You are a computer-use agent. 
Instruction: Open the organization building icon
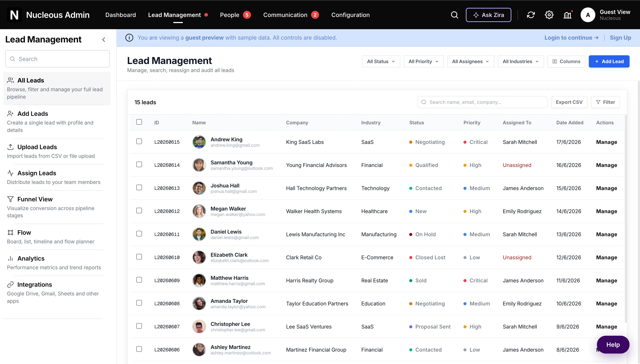(568, 15)
